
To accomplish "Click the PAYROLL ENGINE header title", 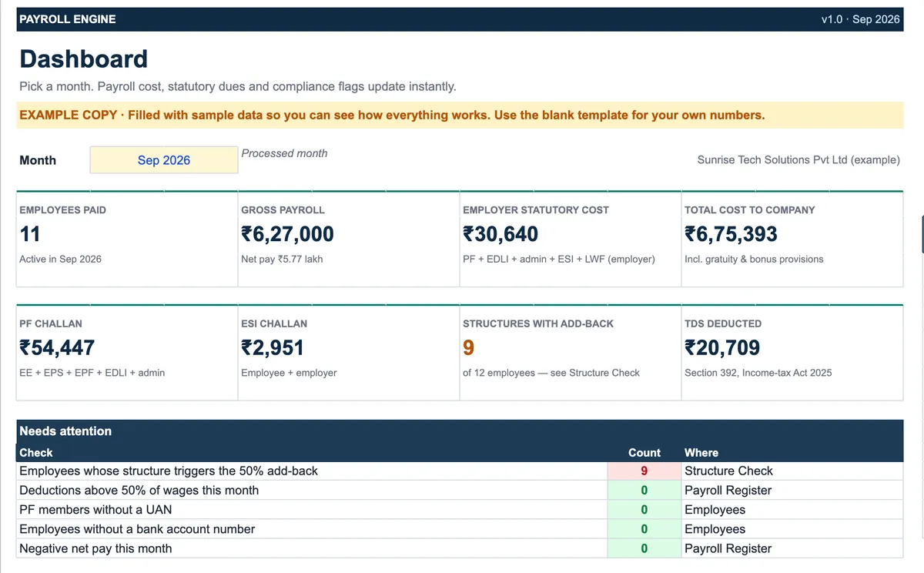I will (68, 19).
